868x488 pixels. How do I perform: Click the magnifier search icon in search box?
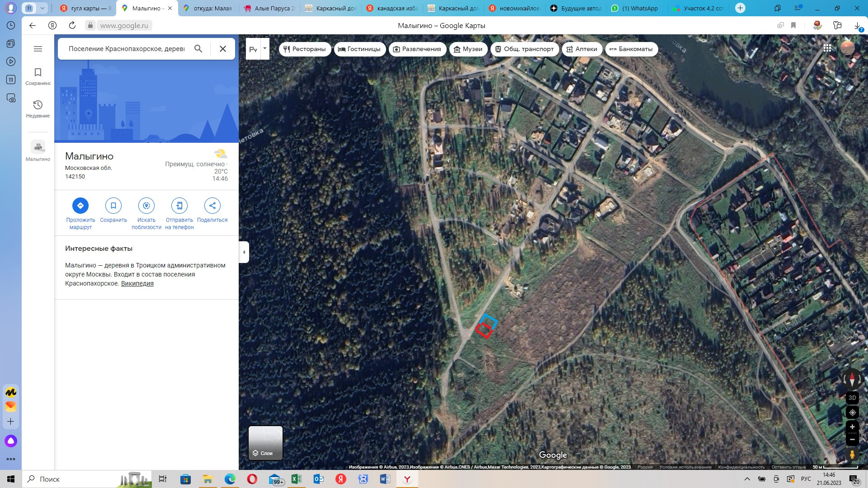[198, 49]
